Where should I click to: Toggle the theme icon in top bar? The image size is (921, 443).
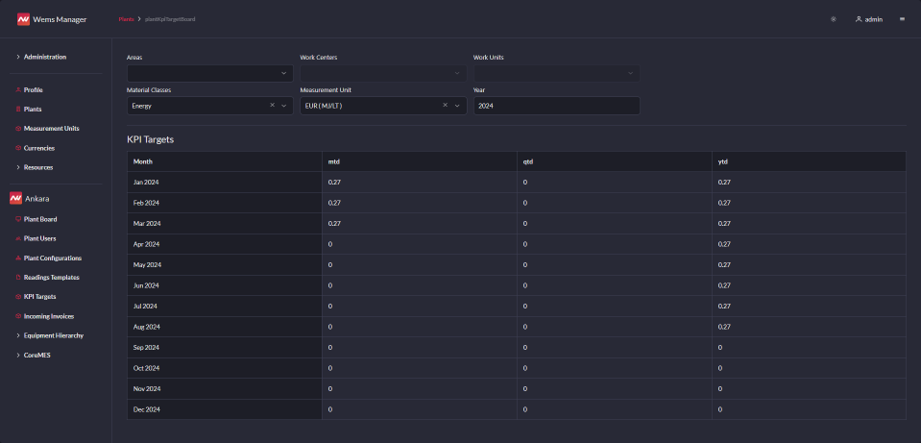point(833,19)
